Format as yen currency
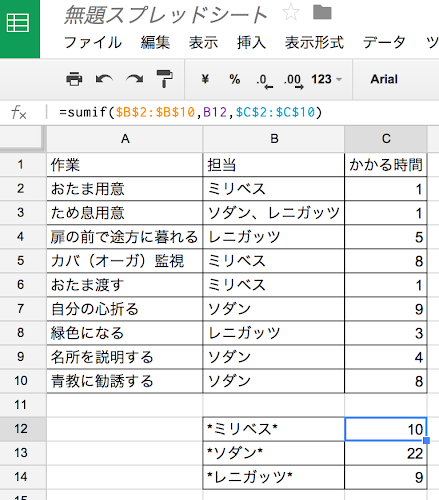439x500 pixels. [x=205, y=79]
